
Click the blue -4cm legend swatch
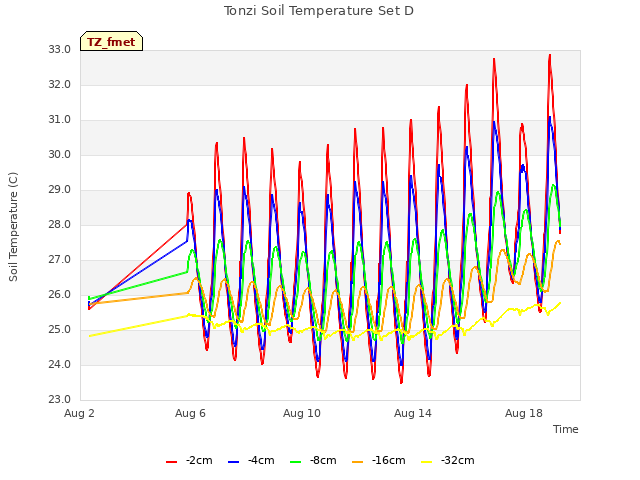click(233, 461)
